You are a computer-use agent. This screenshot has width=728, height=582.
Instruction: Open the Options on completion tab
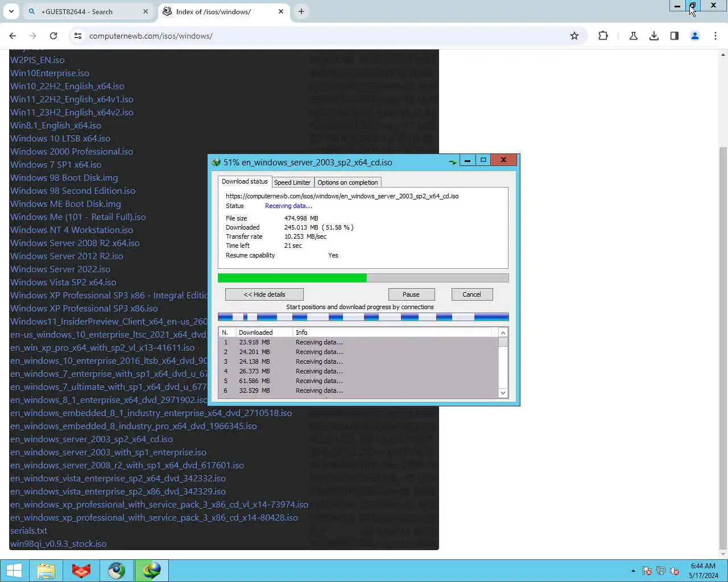[348, 182]
